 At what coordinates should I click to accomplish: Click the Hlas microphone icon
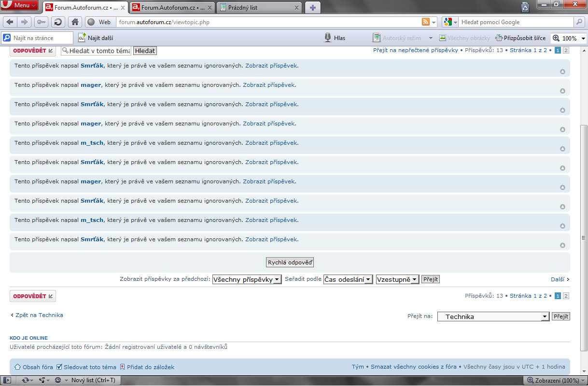pyautogui.click(x=327, y=38)
